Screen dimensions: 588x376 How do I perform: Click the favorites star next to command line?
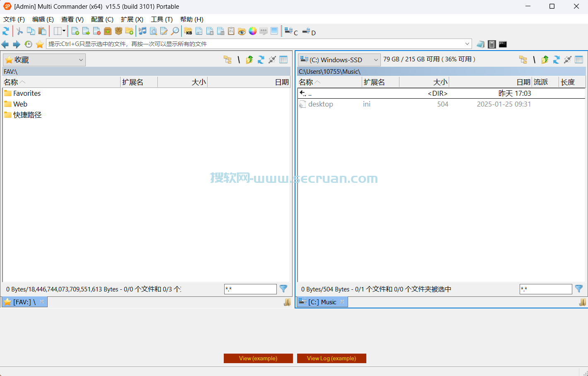point(40,44)
